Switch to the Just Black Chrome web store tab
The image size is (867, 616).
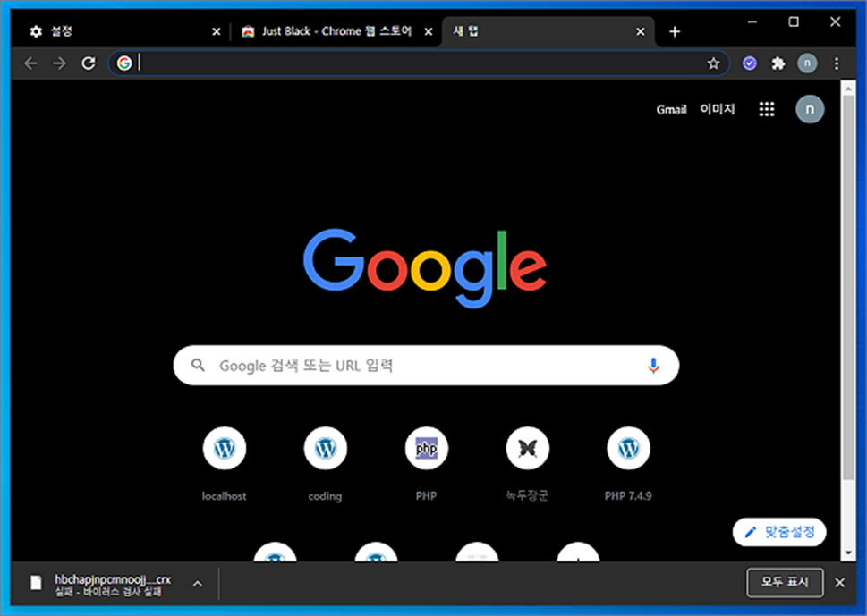(x=335, y=32)
